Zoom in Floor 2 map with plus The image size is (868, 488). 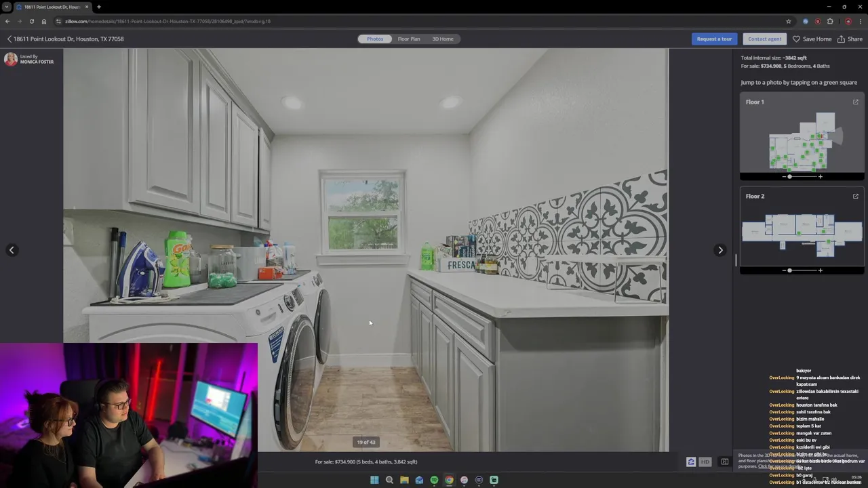point(821,270)
